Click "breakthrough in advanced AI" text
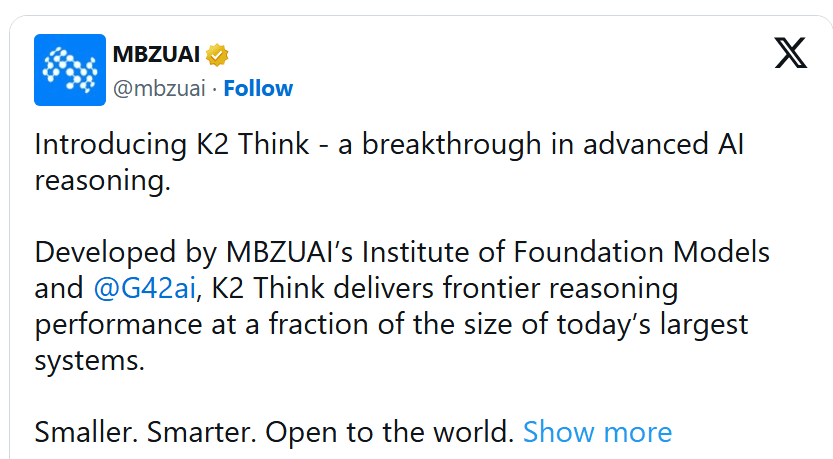833x459 pixels. click(553, 144)
